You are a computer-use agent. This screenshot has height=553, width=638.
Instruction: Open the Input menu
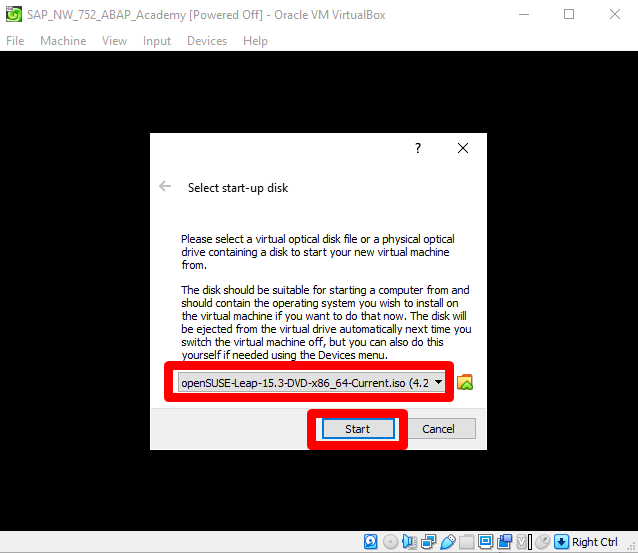pyautogui.click(x=157, y=41)
